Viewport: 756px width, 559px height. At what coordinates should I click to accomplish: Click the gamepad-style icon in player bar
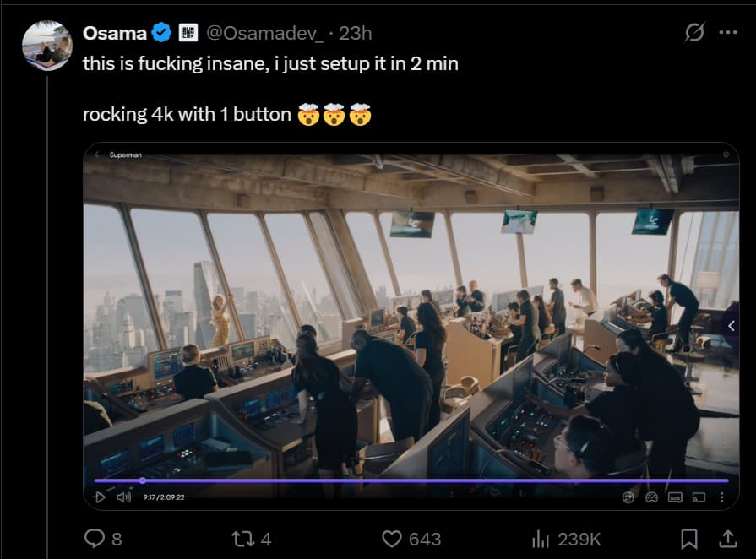[x=651, y=497]
